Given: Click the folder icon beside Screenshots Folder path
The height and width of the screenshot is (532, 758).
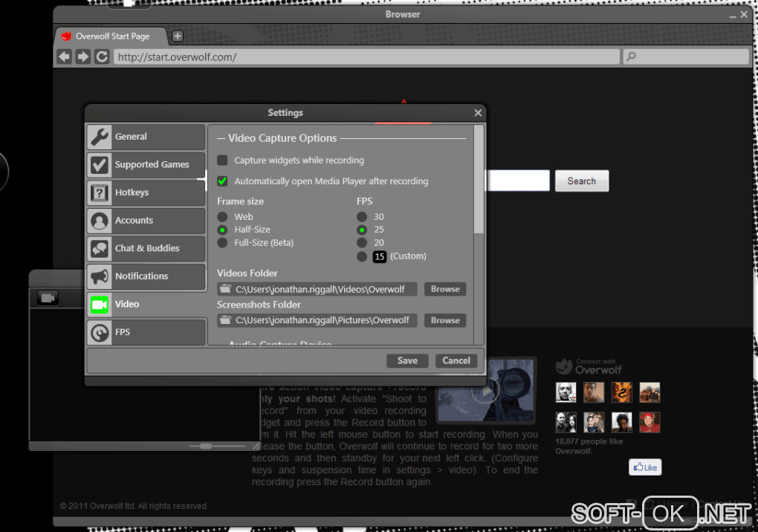Looking at the screenshot, I should pyautogui.click(x=225, y=320).
